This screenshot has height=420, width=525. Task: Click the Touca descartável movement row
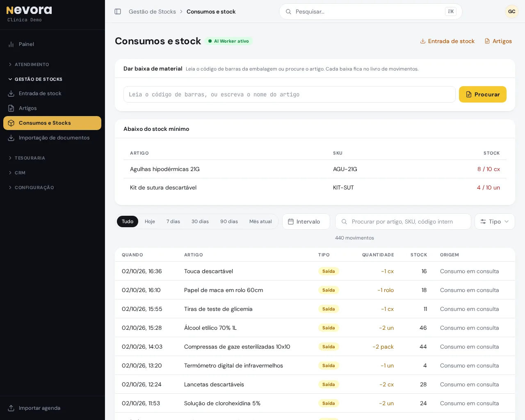pos(315,271)
